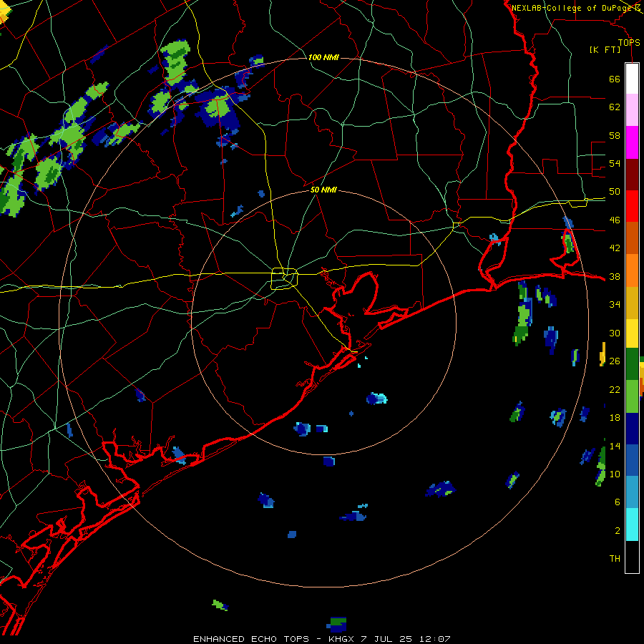The image size is (644, 644).
Task: Click the '6' legend value
Action: (x=618, y=502)
